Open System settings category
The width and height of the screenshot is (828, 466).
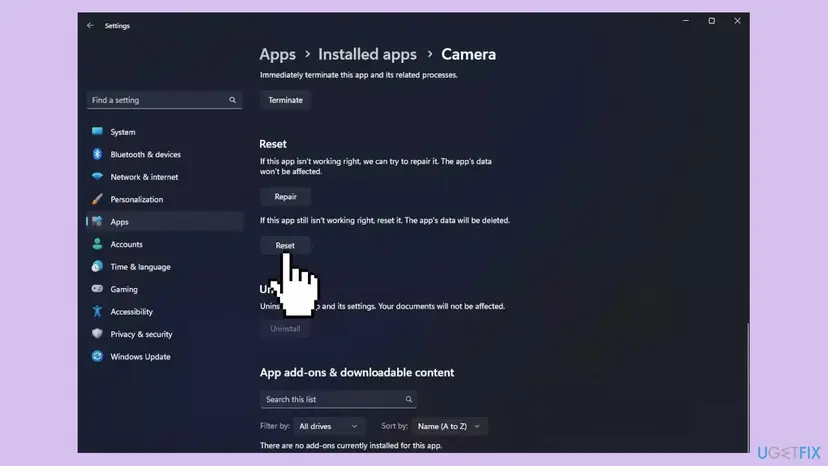tap(164, 132)
